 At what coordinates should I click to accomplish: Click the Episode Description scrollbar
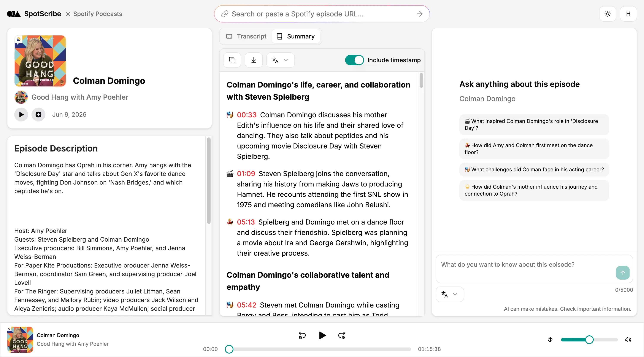(x=209, y=180)
